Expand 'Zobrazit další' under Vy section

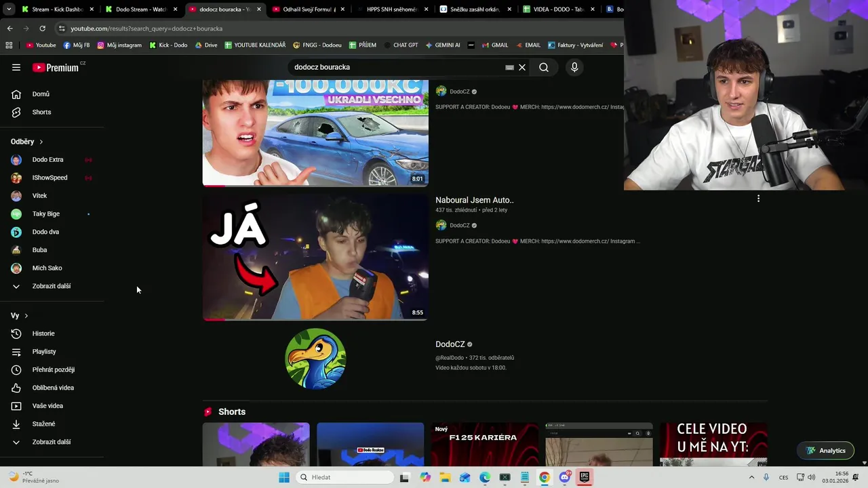point(52,442)
